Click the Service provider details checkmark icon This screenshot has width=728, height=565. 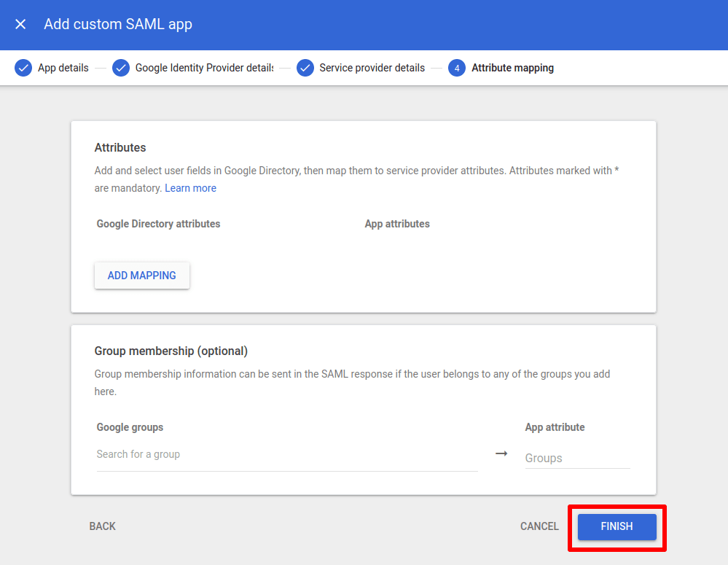click(x=305, y=68)
